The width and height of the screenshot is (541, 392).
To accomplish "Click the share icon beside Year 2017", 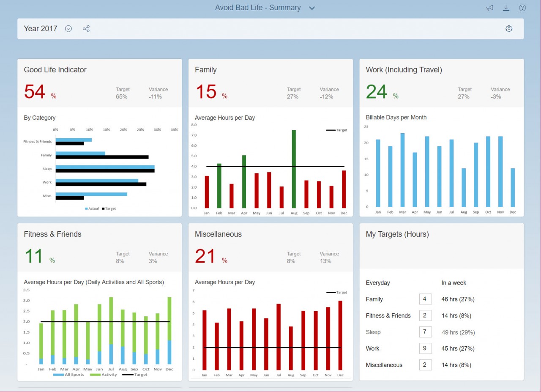I will (x=86, y=29).
